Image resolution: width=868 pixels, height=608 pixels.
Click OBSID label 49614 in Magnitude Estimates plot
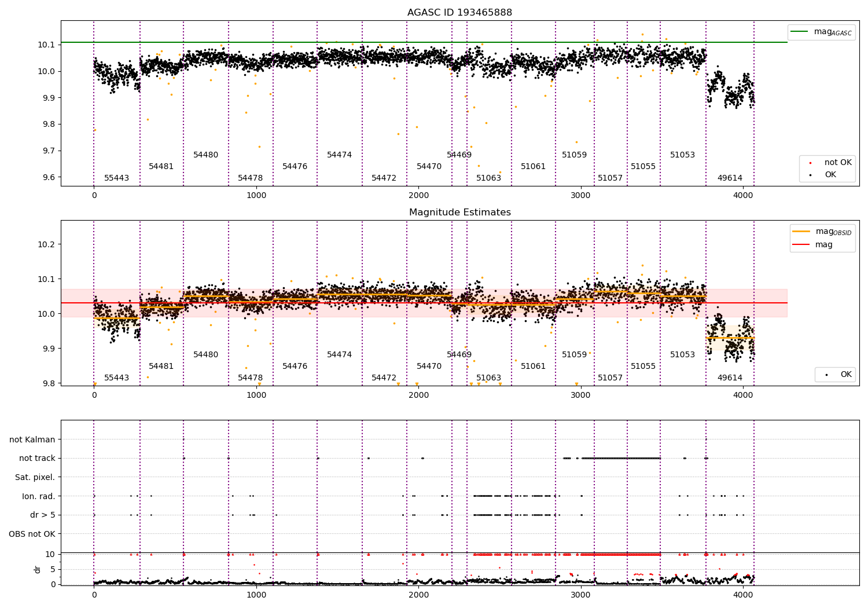point(730,378)
